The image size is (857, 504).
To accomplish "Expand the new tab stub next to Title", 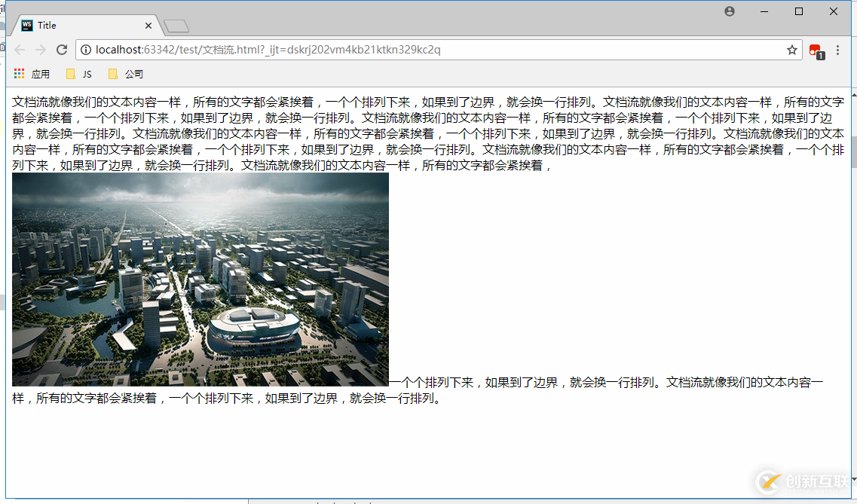I will (175, 24).
